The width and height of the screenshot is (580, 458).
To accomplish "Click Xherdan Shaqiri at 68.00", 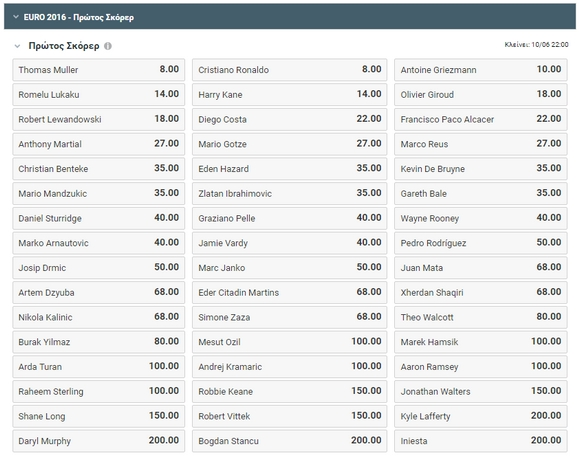I will pos(480,292).
